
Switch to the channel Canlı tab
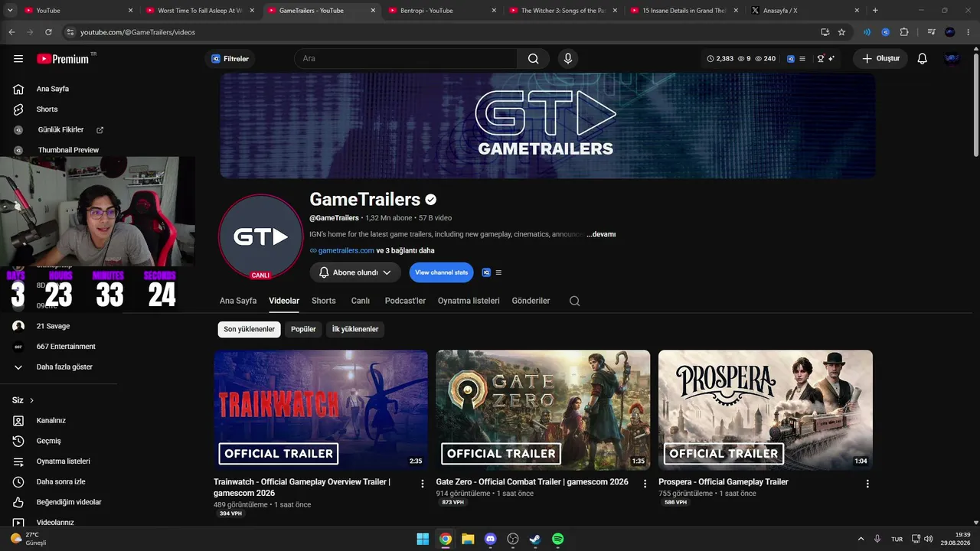361,301
